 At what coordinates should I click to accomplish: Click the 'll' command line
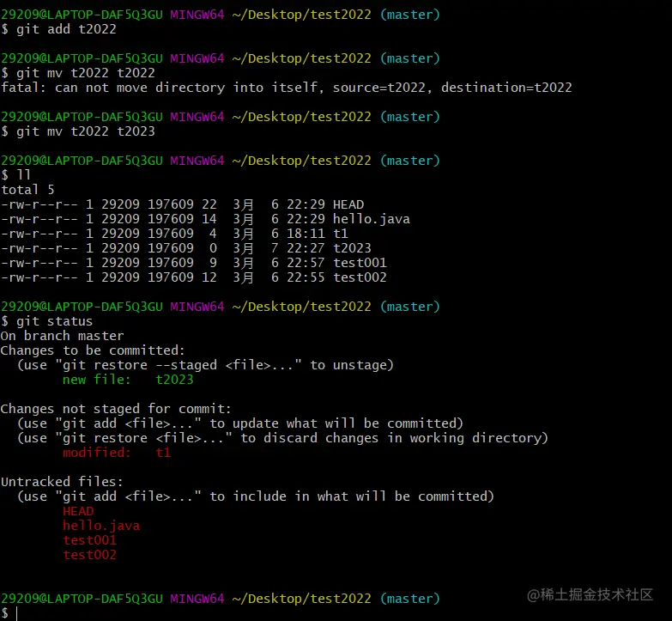[x=15, y=175]
